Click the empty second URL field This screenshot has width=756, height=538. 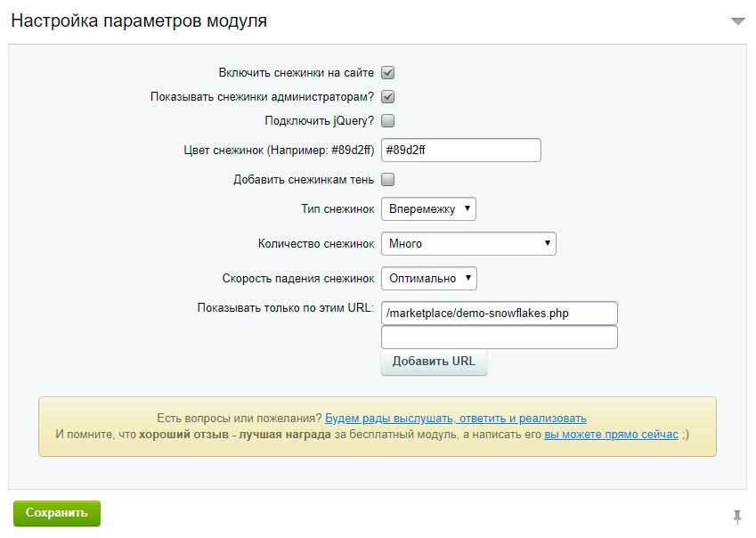(x=499, y=338)
